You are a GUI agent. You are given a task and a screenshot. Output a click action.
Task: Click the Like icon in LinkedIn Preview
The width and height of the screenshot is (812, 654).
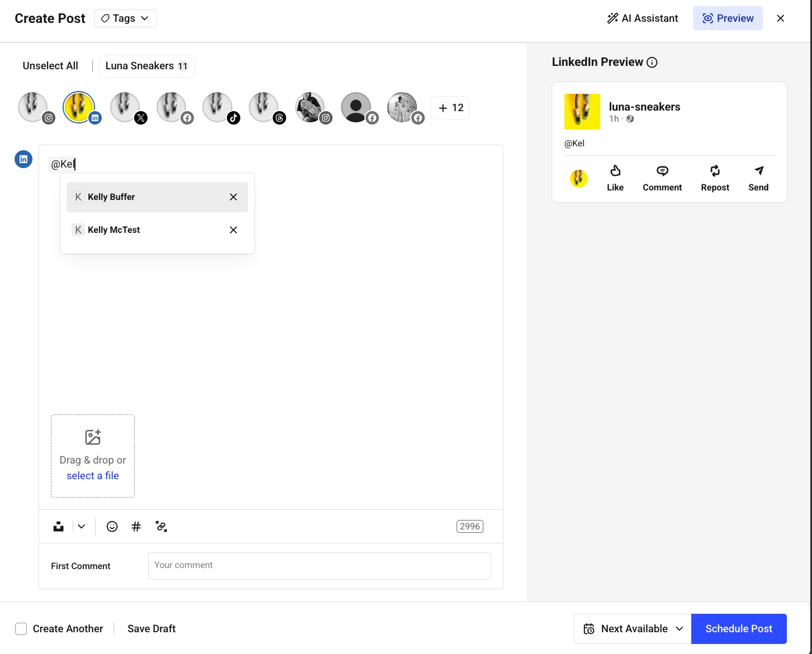pyautogui.click(x=615, y=178)
